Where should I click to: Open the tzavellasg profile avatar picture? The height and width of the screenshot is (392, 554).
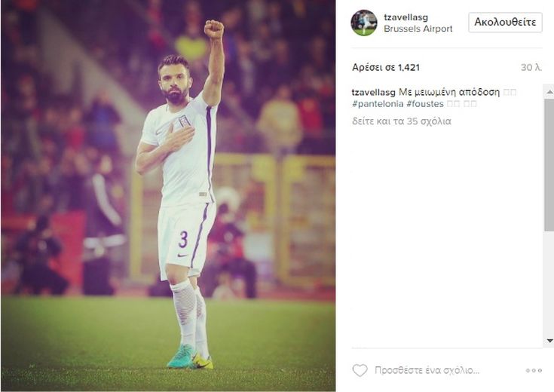coord(364,23)
